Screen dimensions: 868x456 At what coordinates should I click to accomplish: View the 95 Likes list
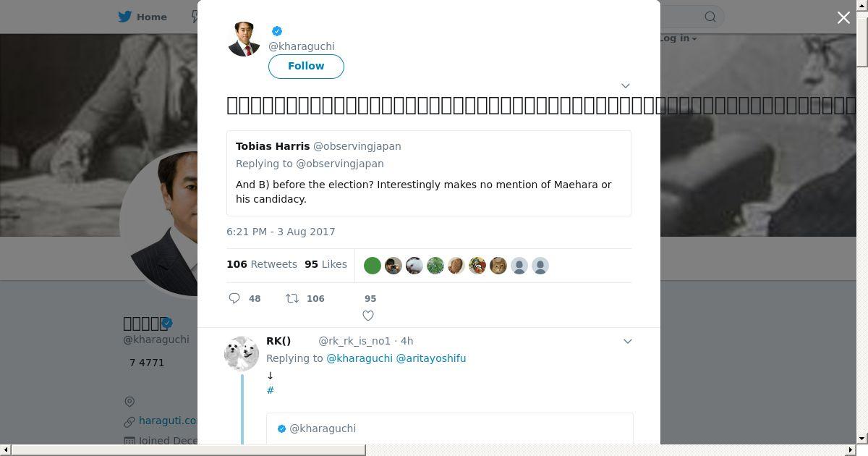tap(325, 264)
